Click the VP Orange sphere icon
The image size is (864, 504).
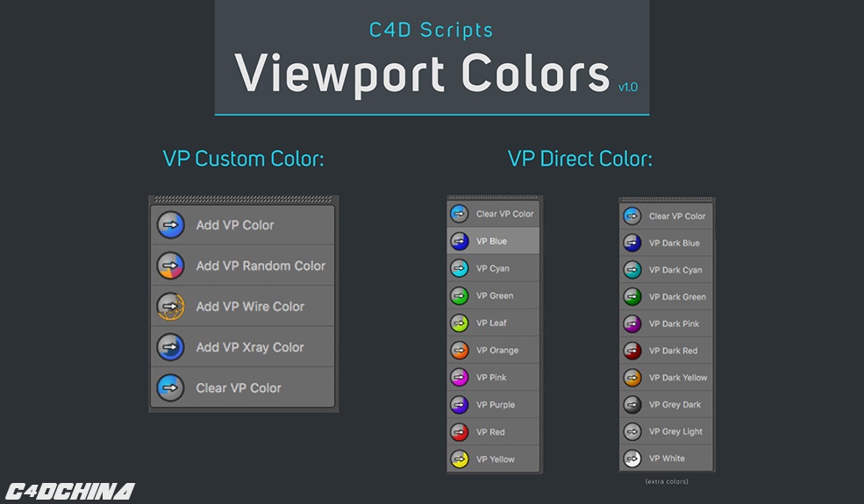coord(460,351)
